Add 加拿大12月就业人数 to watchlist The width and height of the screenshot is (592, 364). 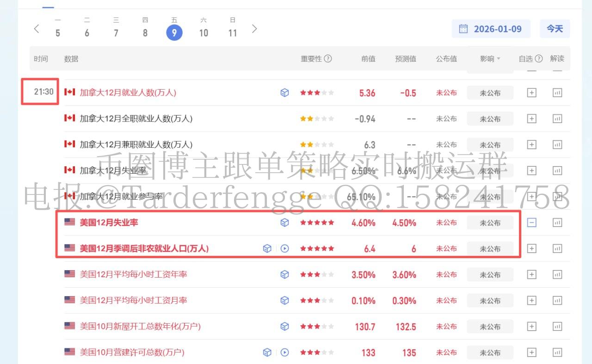532,93
